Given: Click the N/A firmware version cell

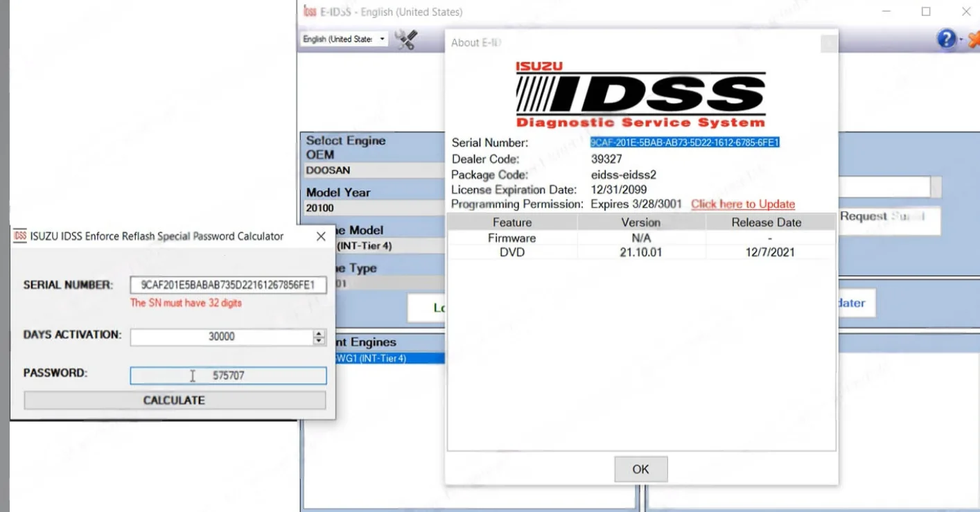Looking at the screenshot, I should coord(641,238).
